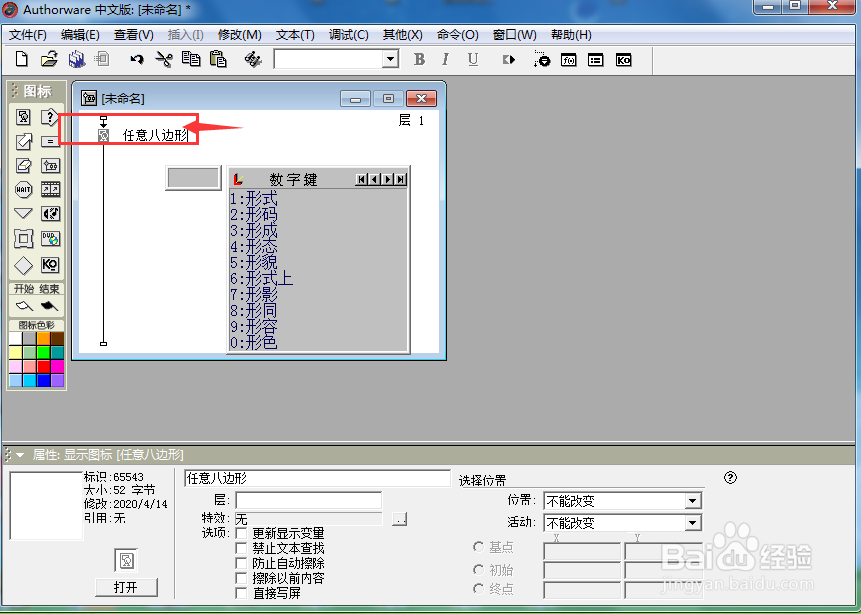This screenshot has width=861, height=614.
Task: Expand the 活动 dropdown
Action: 692,523
